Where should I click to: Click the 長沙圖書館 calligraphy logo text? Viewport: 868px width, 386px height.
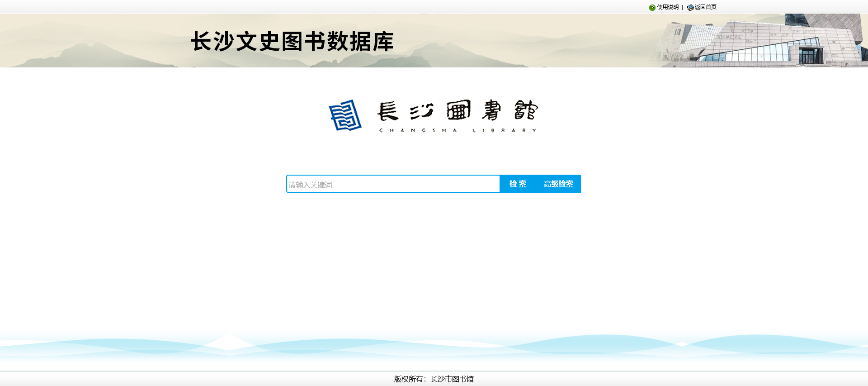[x=458, y=110]
